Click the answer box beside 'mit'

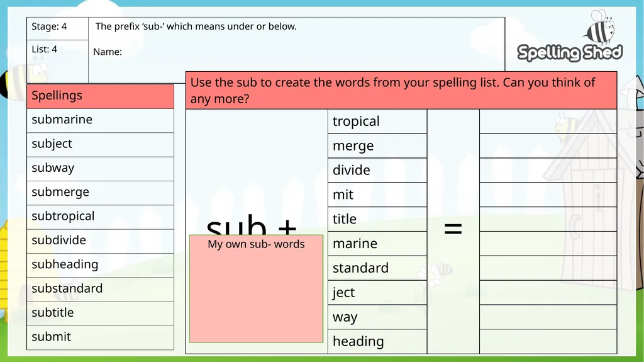click(548, 195)
